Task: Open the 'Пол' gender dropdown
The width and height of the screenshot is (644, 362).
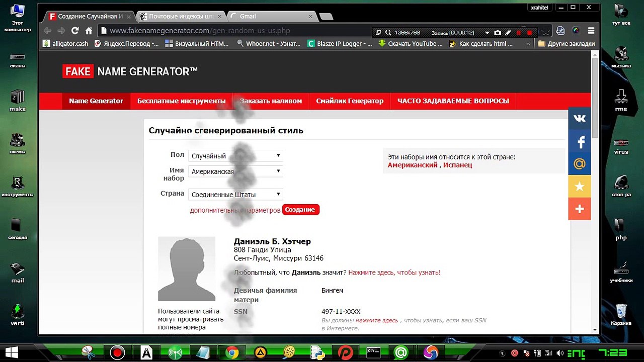Action: point(235,156)
